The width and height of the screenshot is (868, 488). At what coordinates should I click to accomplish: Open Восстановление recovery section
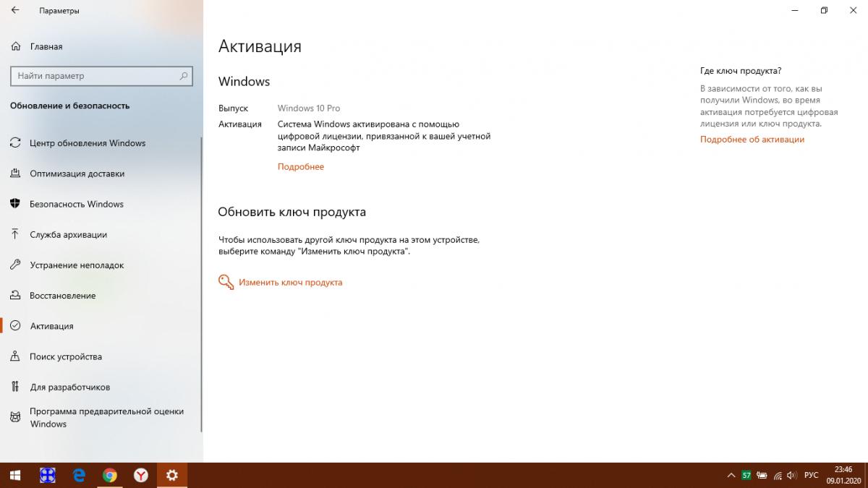[62, 296]
